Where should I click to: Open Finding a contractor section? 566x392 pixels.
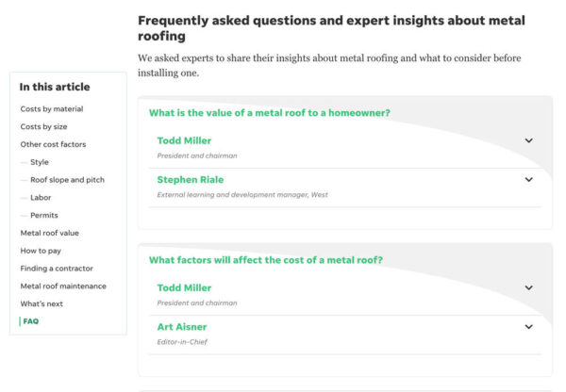(x=57, y=269)
